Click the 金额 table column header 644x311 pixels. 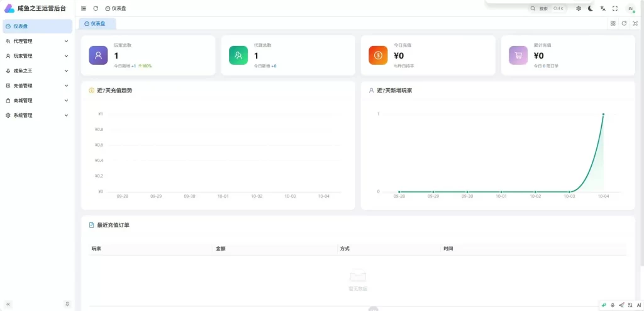(221, 249)
